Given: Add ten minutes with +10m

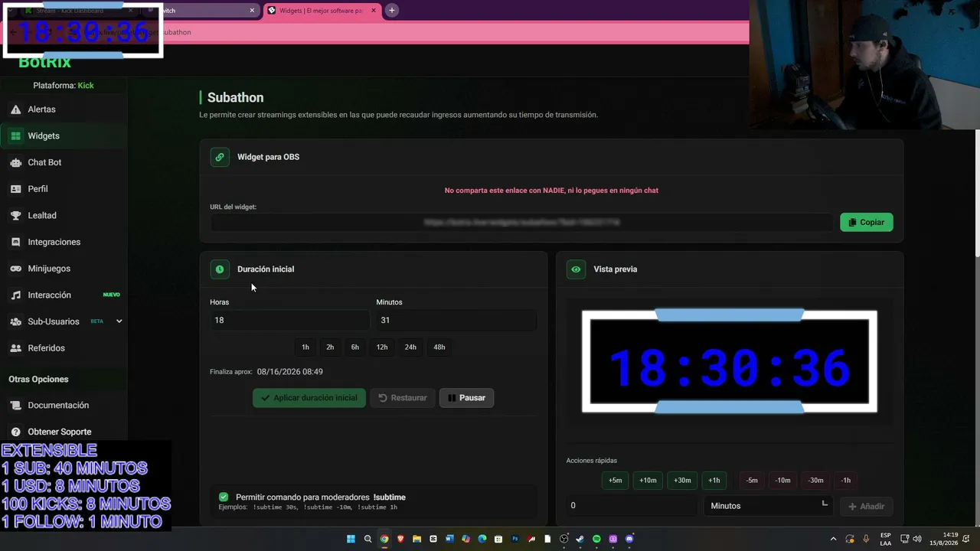Looking at the screenshot, I should tap(648, 481).
